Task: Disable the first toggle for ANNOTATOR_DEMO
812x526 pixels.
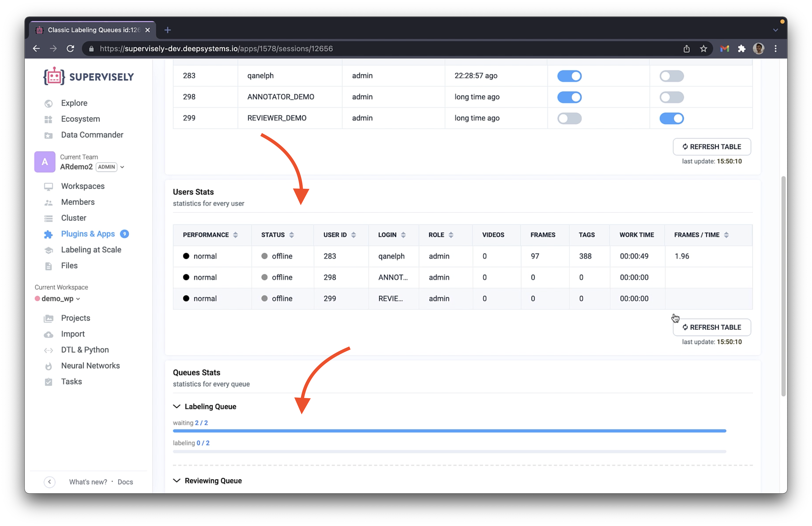Action: (x=570, y=97)
